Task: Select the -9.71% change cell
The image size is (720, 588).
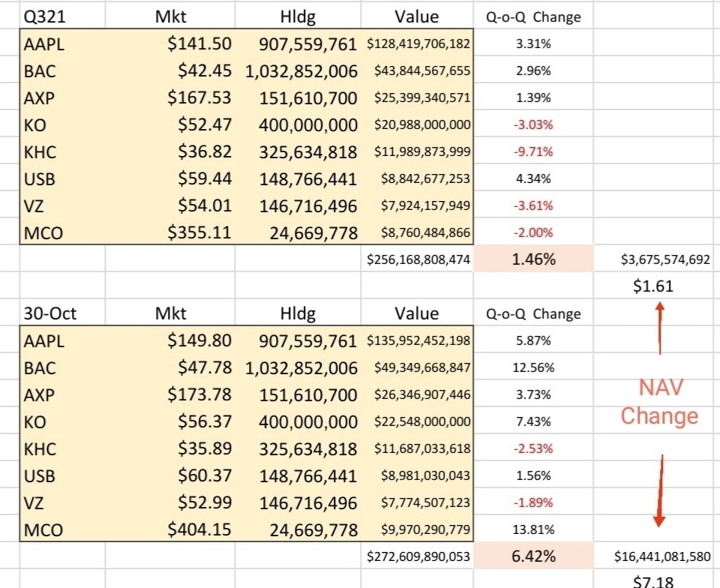Action: pos(533,151)
